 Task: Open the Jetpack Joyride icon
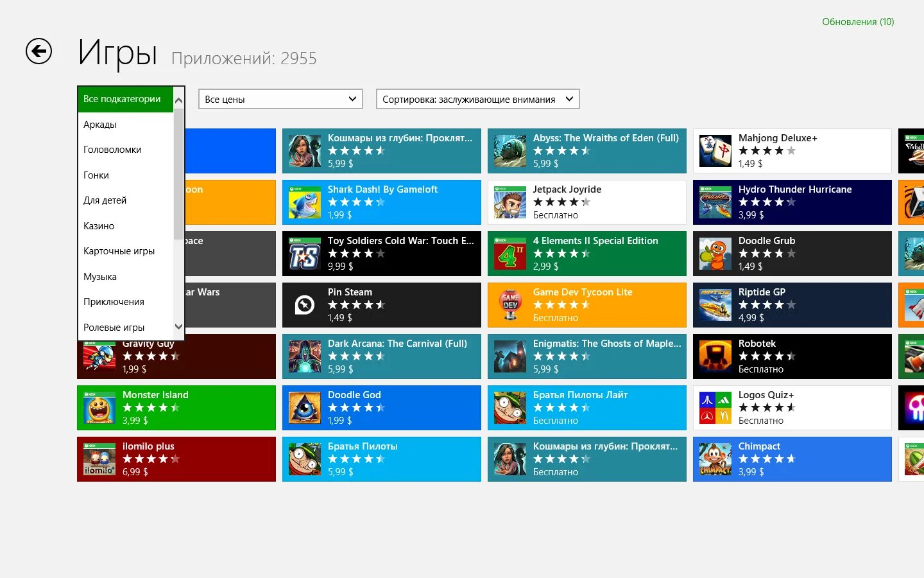click(x=510, y=202)
